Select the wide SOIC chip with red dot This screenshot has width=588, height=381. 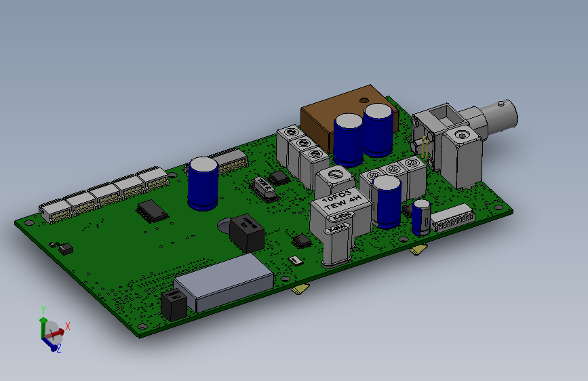pyautogui.click(x=152, y=211)
